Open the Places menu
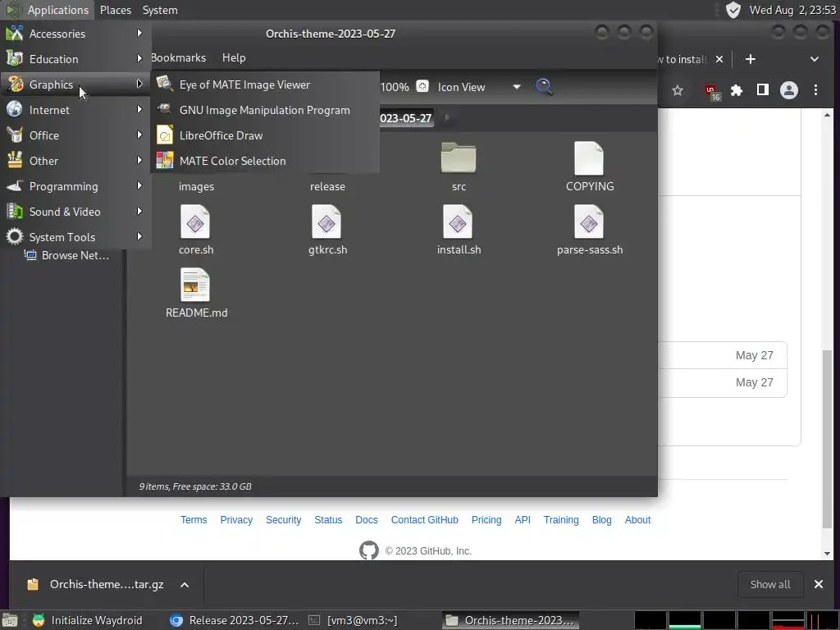 point(116,10)
